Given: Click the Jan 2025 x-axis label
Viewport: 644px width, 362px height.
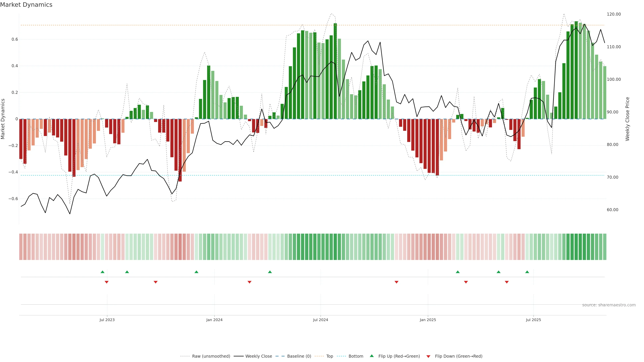Looking at the screenshot, I should click(428, 320).
